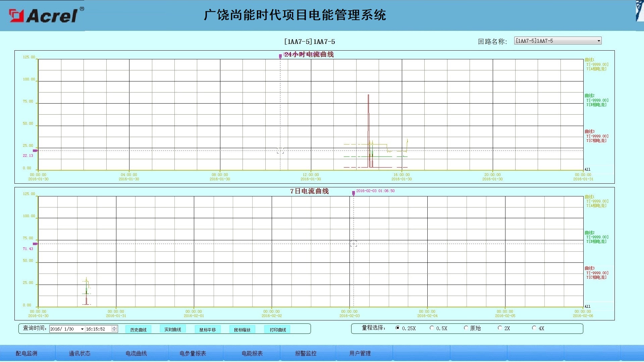The width and height of the screenshot is (644, 362).
Task: Open the 电流曲线 tab
Action: (x=136, y=353)
